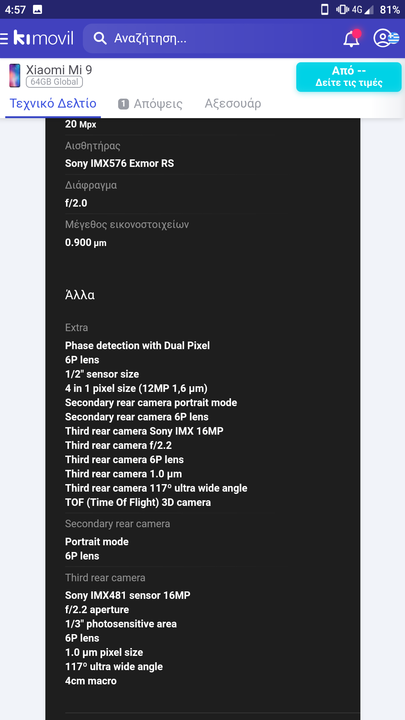The height and width of the screenshot is (720, 405).
Task: Tap the image notification icon in status bar
Action: [38, 9]
